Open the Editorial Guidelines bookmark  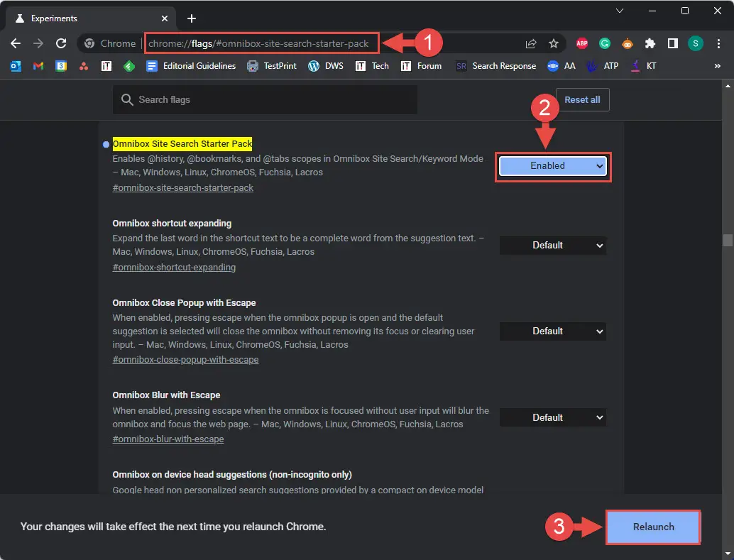(191, 66)
